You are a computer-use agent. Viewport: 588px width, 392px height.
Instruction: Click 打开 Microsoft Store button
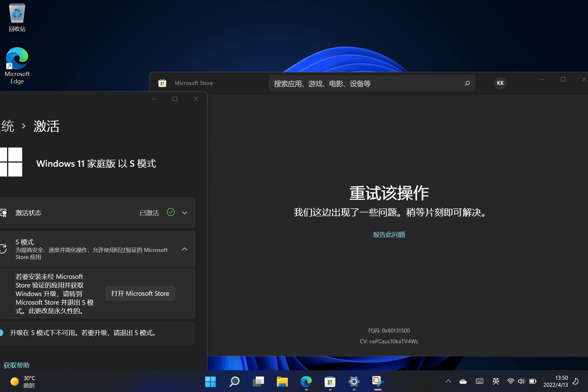[140, 293]
